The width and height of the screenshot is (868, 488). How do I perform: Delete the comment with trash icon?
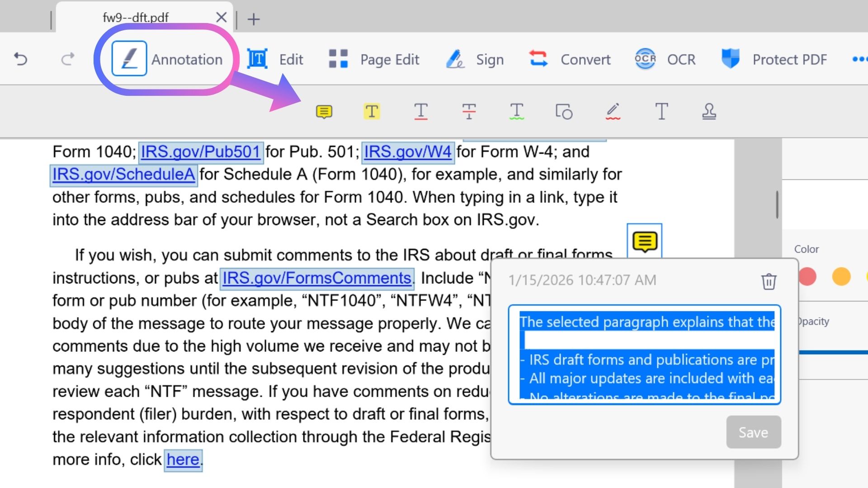tap(769, 281)
